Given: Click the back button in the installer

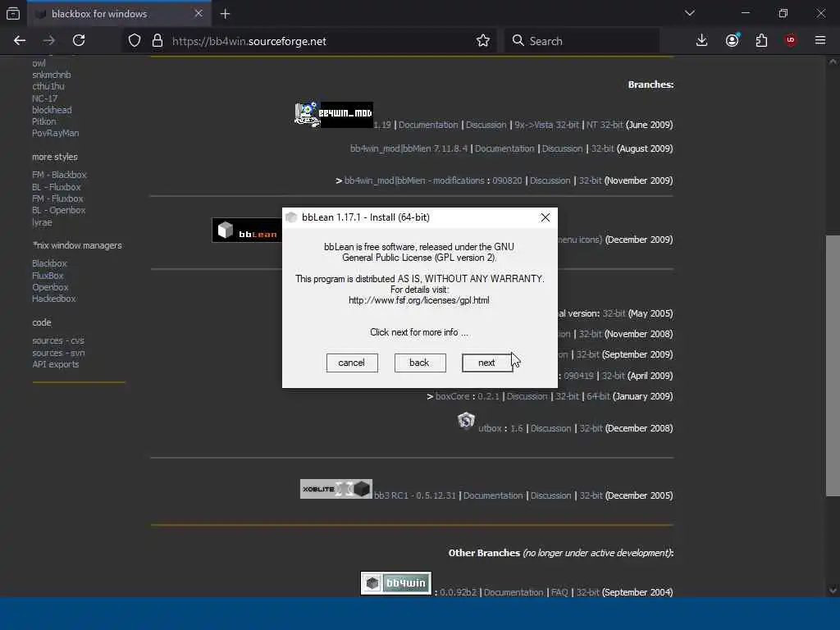Looking at the screenshot, I should (419, 363).
